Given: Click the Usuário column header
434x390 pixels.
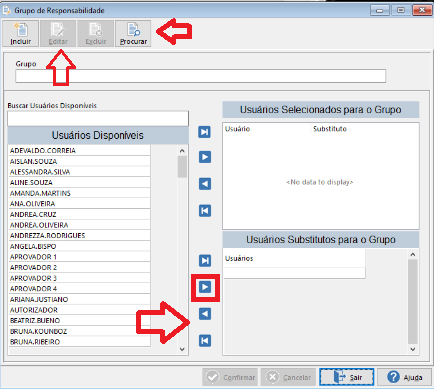Looking at the screenshot, I should pos(267,129).
